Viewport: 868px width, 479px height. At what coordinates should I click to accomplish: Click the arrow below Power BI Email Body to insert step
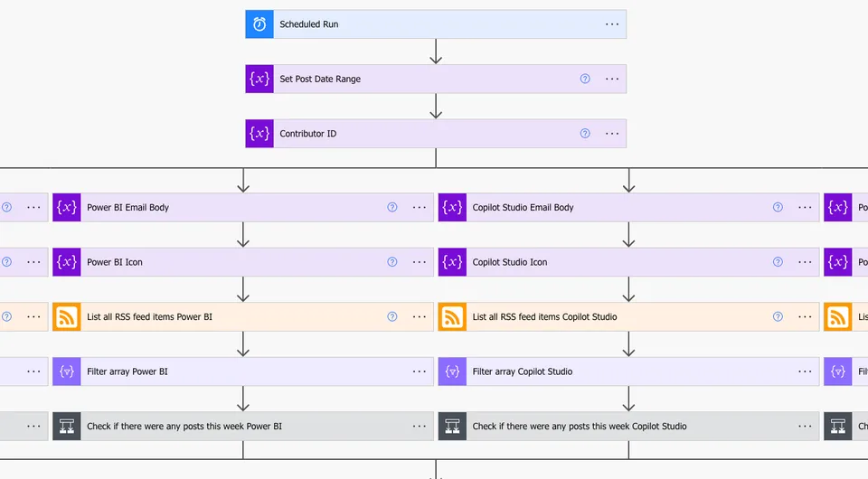[x=243, y=234]
